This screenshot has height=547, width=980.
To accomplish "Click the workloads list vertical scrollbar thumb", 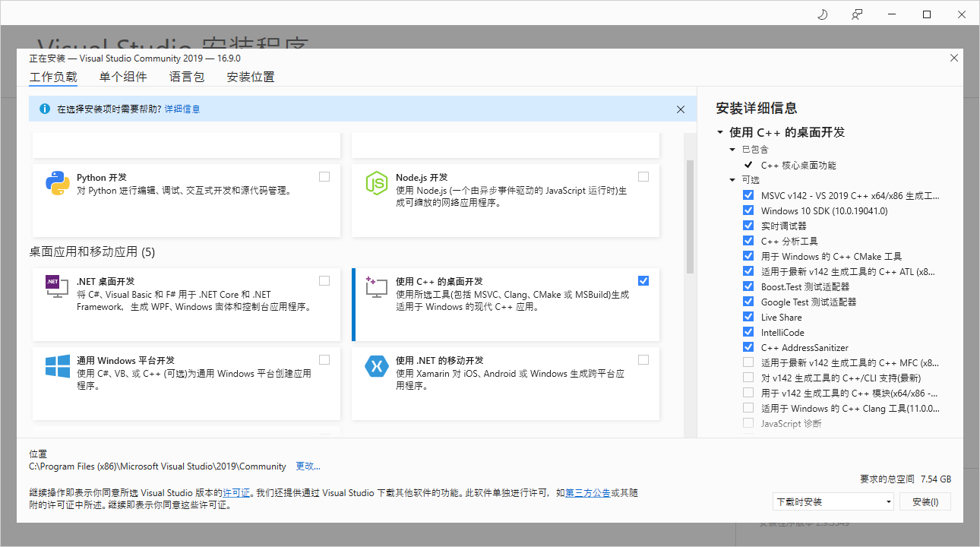I will (691, 217).
